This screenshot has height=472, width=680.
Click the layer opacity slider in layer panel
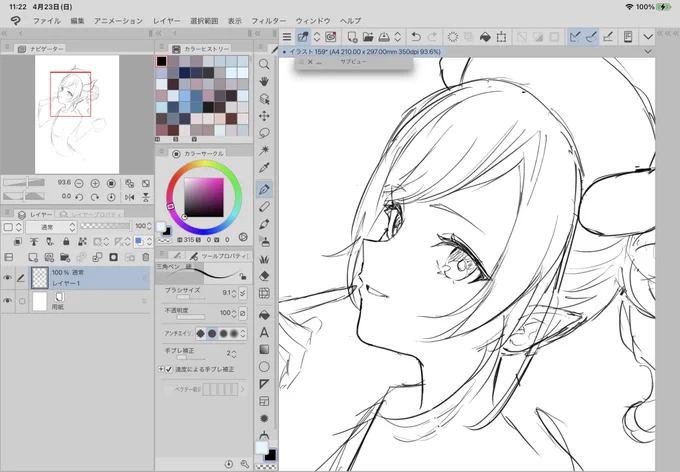pyautogui.click(x=105, y=226)
